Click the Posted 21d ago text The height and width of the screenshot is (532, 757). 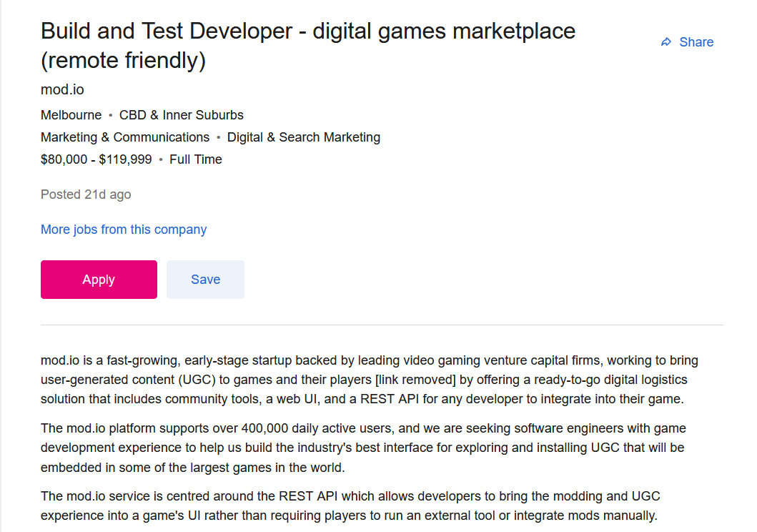click(85, 194)
